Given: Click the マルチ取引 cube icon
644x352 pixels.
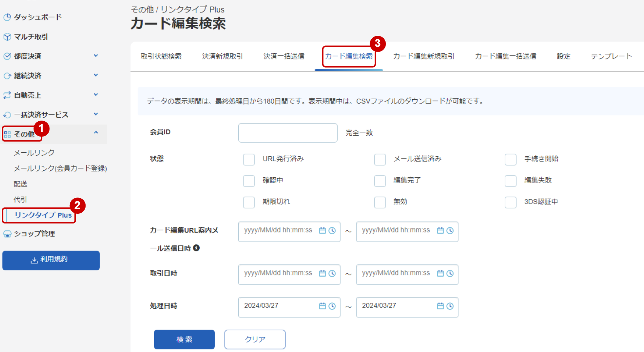Looking at the screenshot, I should point(7,37).
